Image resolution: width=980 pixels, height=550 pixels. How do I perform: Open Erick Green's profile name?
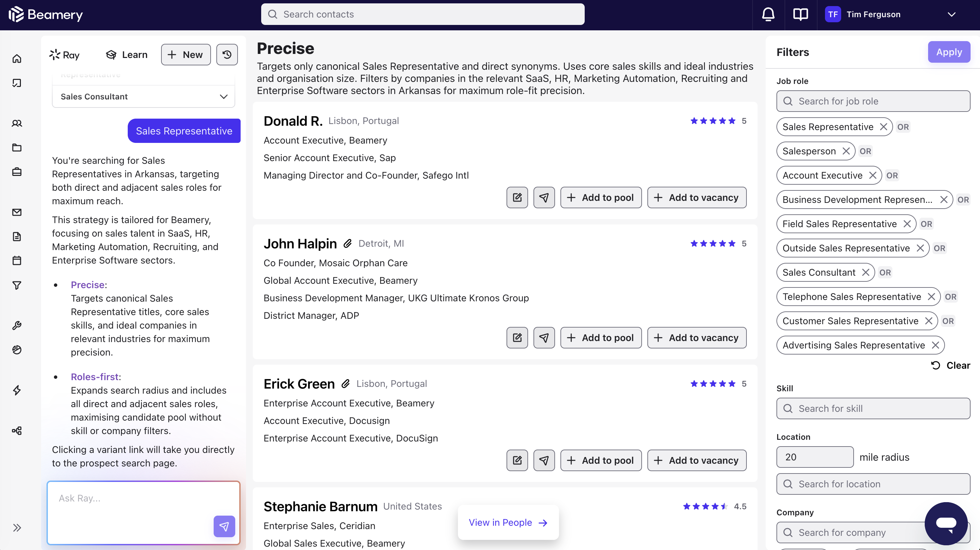pyautogui.click(x=299, y=384)
